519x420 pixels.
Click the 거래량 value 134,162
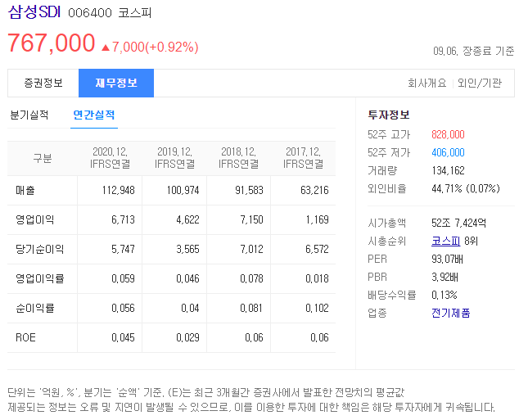coord(448,171)
